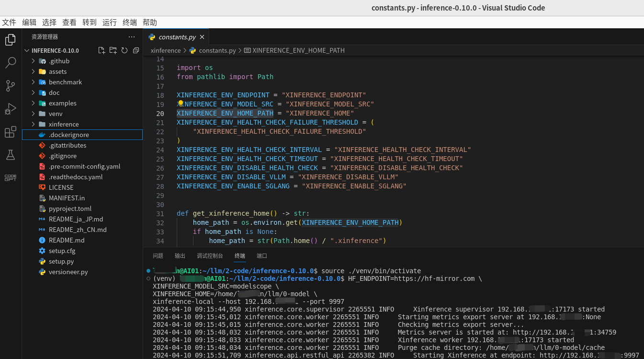Refresh the explorer file tree

[x=124, y=50]
